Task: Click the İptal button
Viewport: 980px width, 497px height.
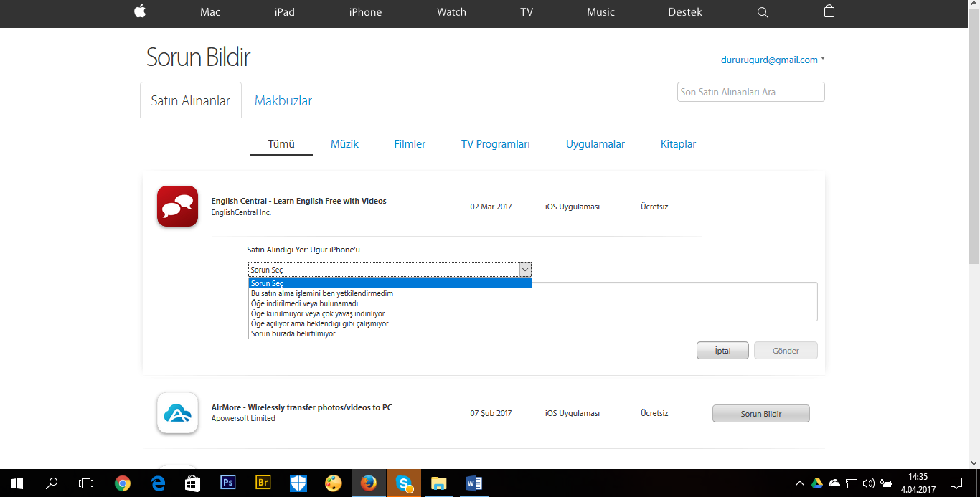Action: (x=722, y=351)
